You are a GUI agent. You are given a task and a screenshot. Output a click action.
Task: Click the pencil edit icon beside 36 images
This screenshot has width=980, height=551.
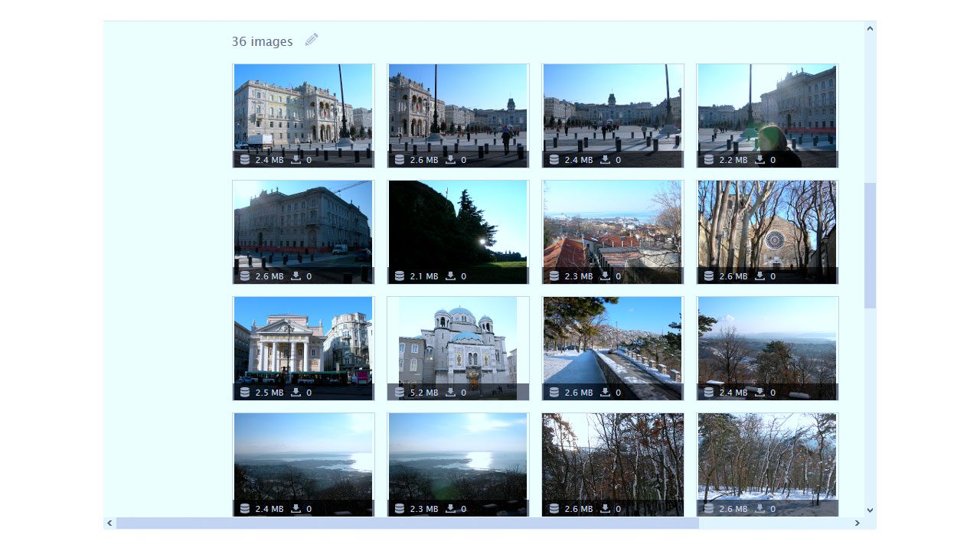point(312,40)
